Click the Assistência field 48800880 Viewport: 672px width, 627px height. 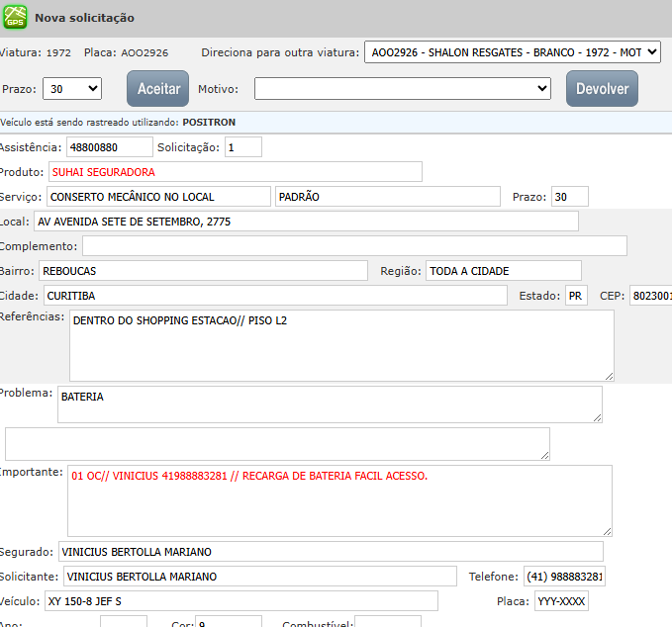110,147
